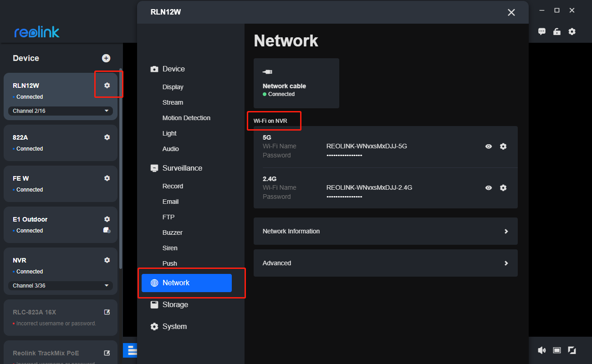Viewport: 592px width, 364px height.
Task: Click the speaker volume icon
Action: [x=541, y=350]
